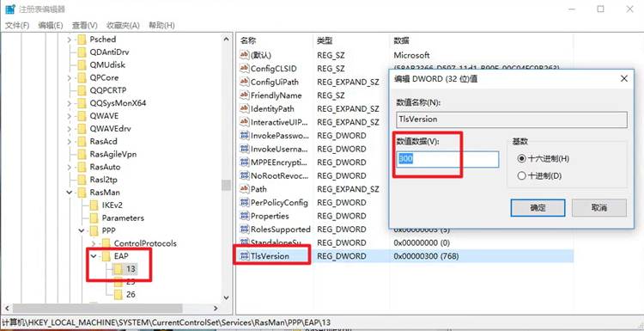Screen dimensions: 644x331
Task: Select the QQPCRTP folder icon
Action: tap(82, 90)
